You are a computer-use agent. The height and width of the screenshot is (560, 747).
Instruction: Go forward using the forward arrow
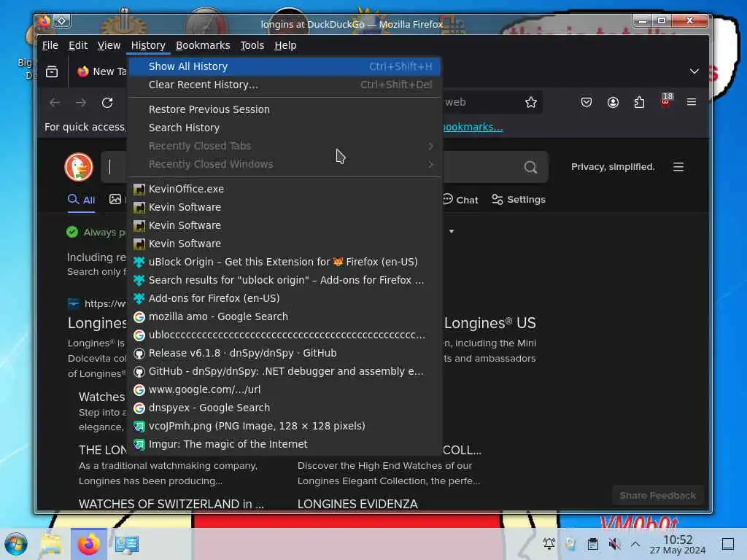tap(81, 102)
